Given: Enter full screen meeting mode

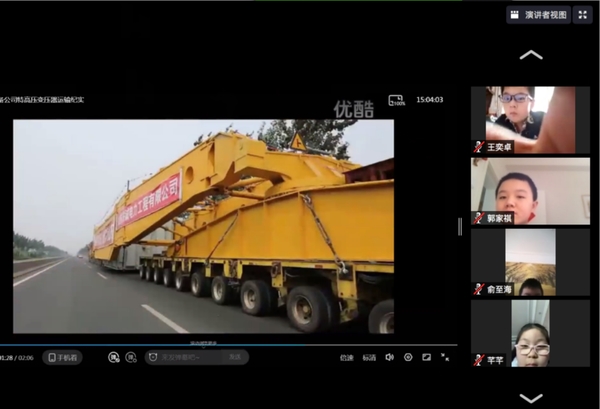Looking at the screenshot, I should click(583, 15).
